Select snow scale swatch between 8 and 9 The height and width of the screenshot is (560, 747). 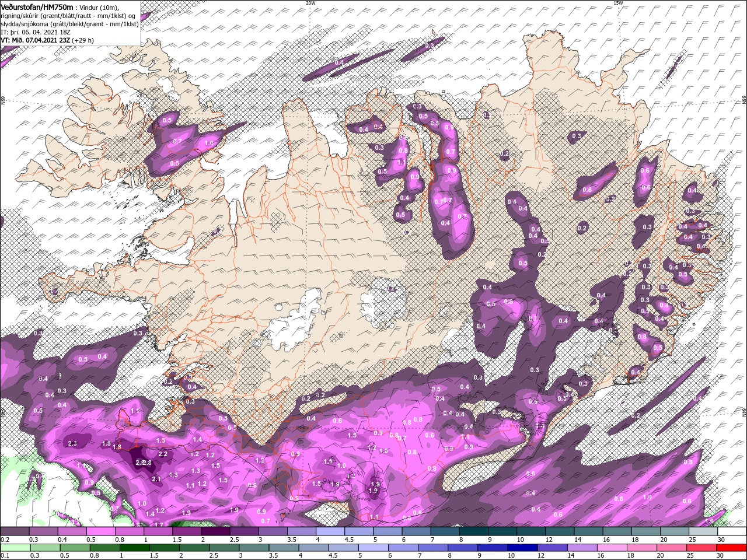473,531
